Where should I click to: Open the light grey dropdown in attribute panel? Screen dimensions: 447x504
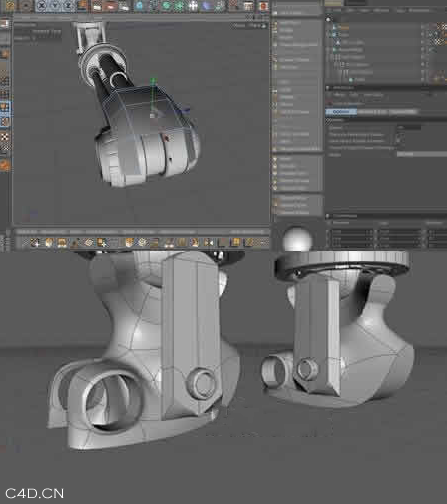pos(422,154)
